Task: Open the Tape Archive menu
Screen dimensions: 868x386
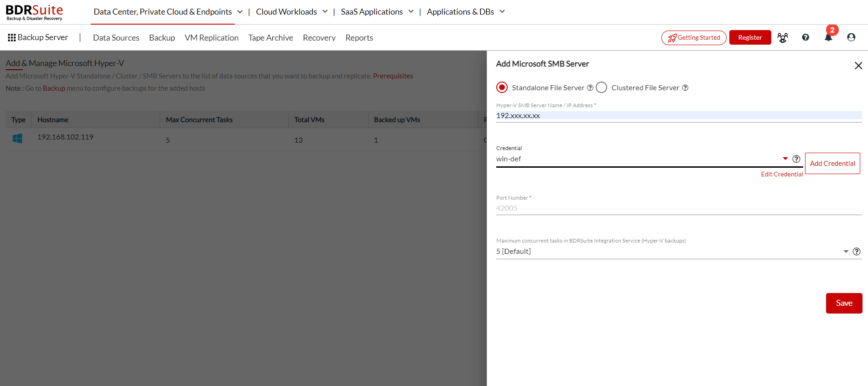Action: (x=270, y=38)
